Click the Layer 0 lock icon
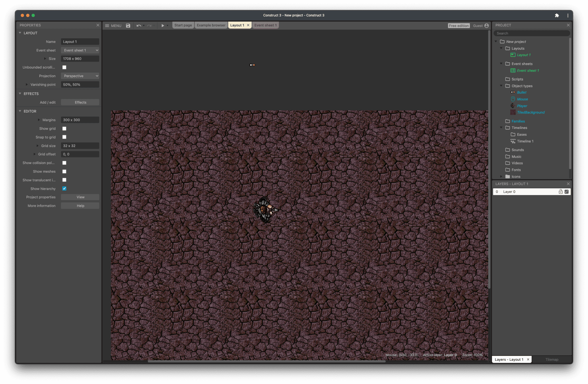 [560, 192]
